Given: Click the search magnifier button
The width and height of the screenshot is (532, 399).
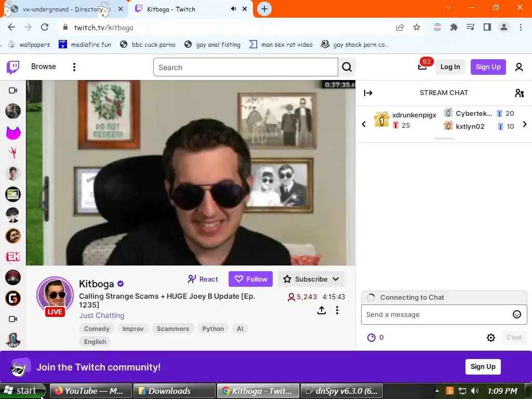Looking at the screenshot, I should pos(347,67).
